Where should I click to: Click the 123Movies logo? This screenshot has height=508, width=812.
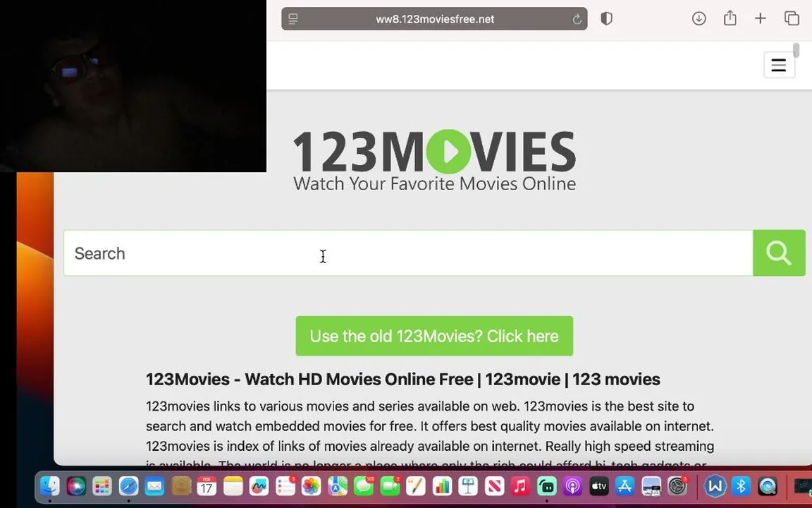434,160
